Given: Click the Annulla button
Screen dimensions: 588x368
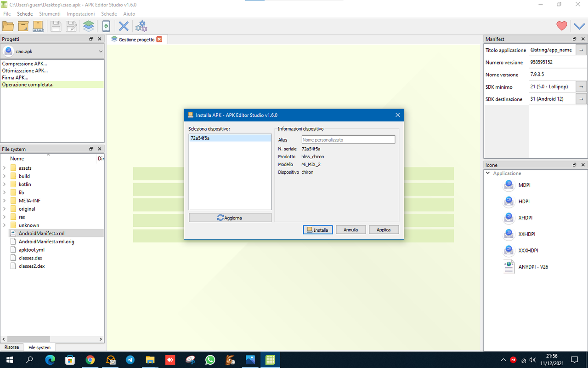Looking at the screenshot, I should pos(351,230).
